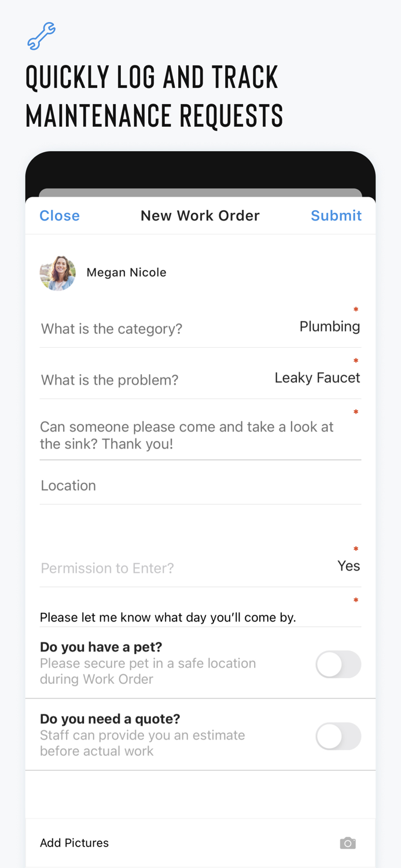Click Megan Nicole's profile photo
Viewport: 401px width, 868px height.
(58, 272)
